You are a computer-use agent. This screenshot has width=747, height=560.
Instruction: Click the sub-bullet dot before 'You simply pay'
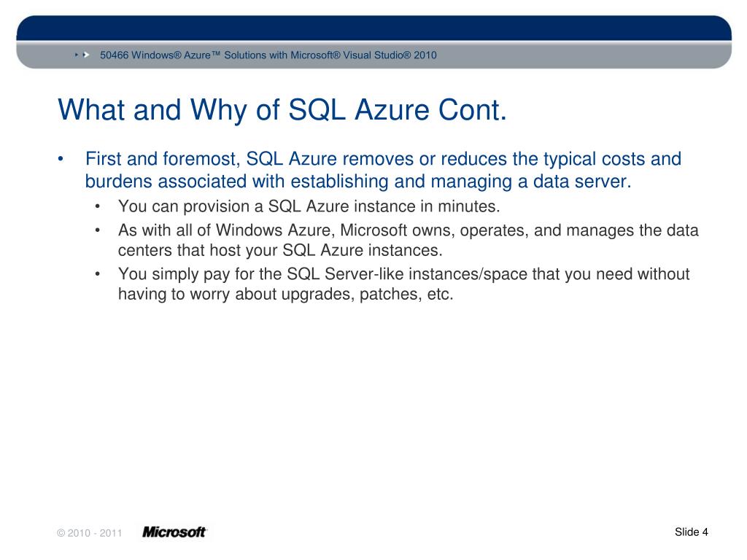(97, 274)
